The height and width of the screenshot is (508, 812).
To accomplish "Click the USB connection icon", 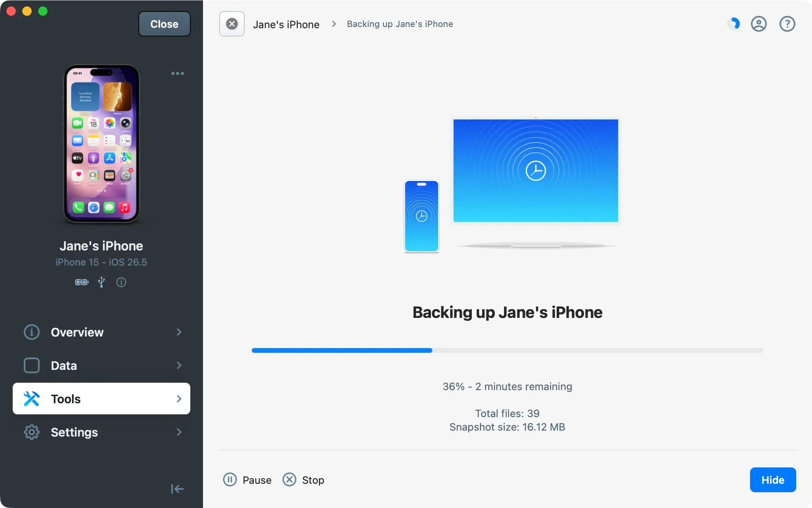I will tap(101, 282).
